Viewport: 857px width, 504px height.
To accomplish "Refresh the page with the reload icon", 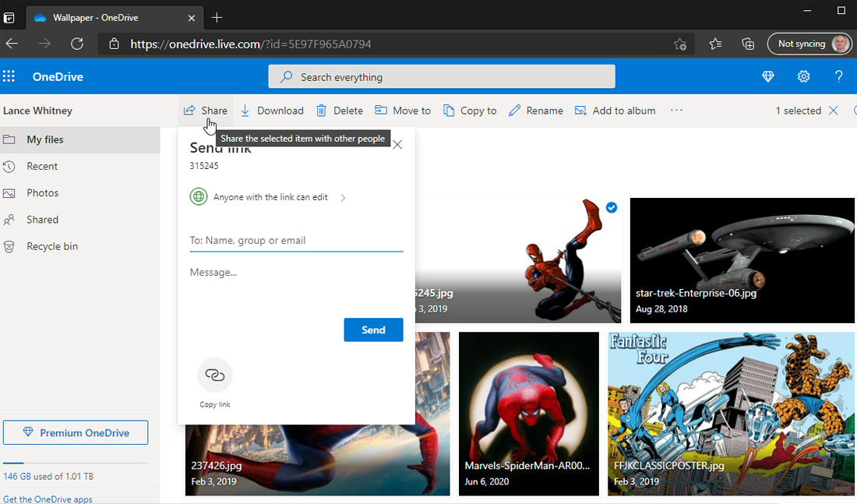I will click(x=77, y=44).
